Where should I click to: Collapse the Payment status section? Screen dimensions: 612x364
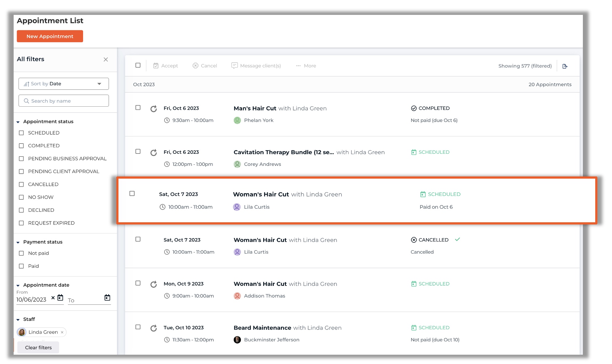(x=18, y=242)
